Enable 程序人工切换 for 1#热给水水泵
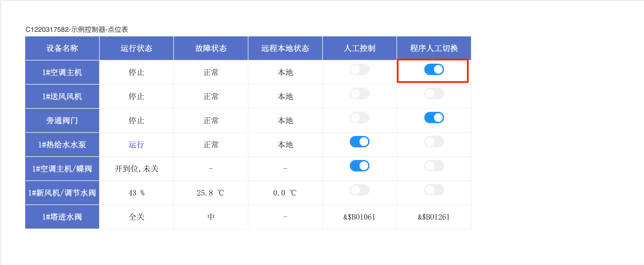 (x=434, y=142)
